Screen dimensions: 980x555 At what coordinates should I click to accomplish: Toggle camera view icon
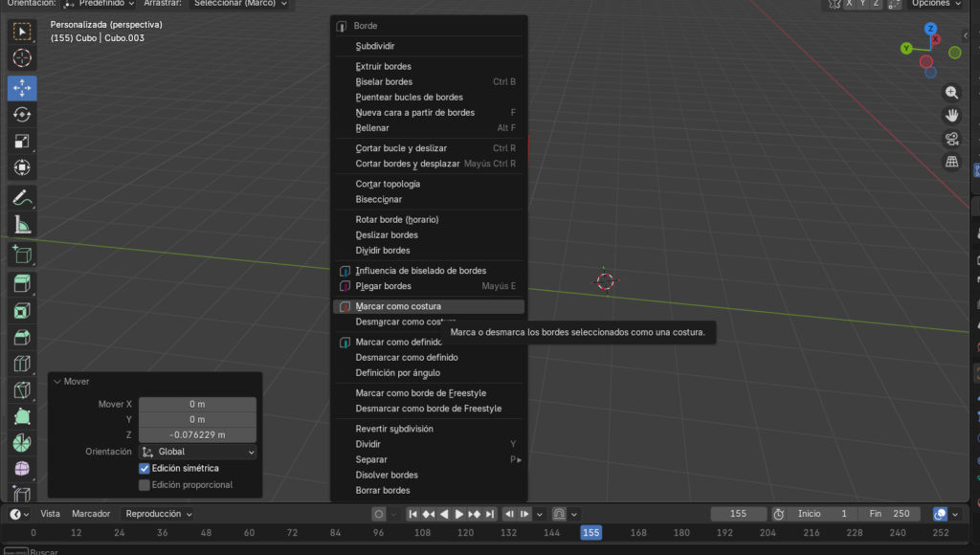point(951,139)
